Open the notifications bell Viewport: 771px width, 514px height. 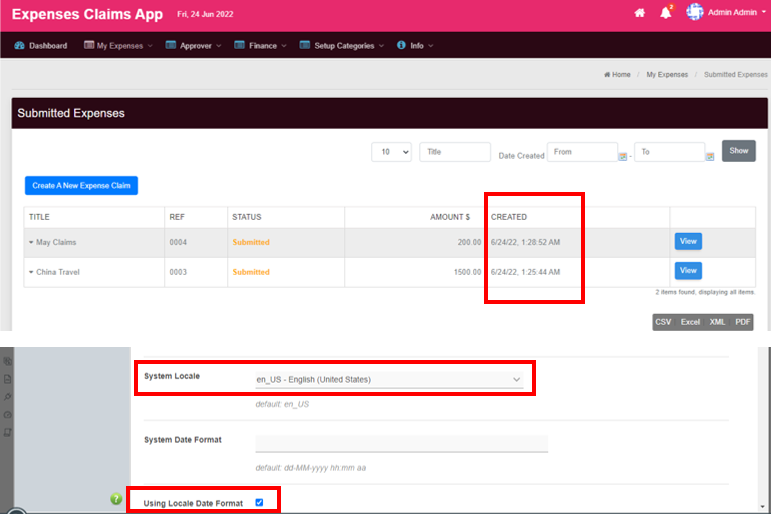point(666,14)
